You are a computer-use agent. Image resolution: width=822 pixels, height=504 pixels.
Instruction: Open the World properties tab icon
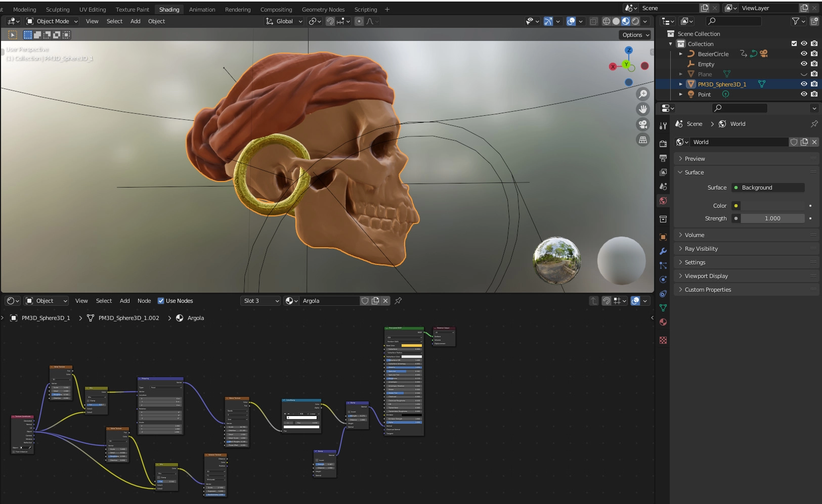tap(663, 201)
